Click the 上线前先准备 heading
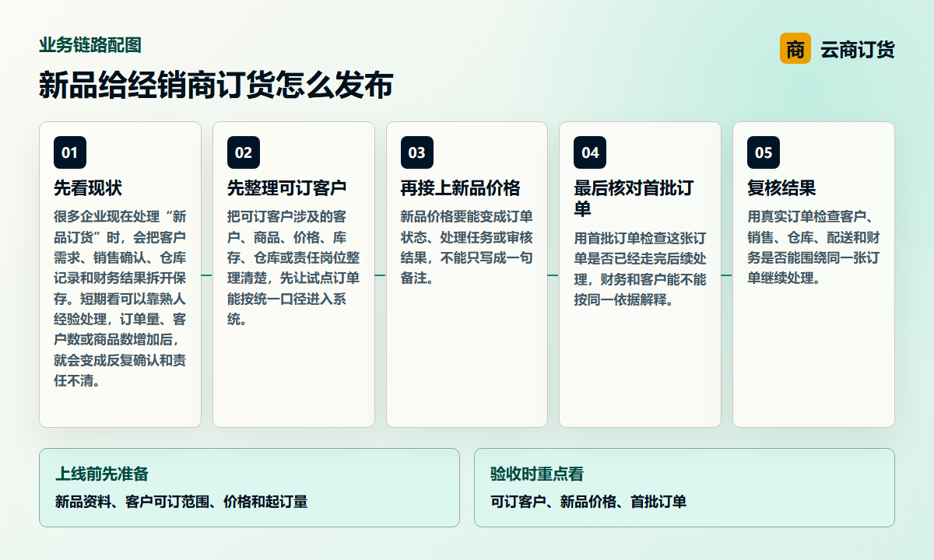The height and width of the screenshot is (560, 934). click(102, 474)
